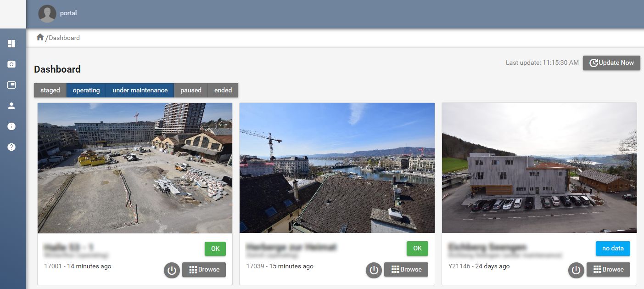
Task: Open the lake harbor rooftop camera thumbnail
Action: 337,168
